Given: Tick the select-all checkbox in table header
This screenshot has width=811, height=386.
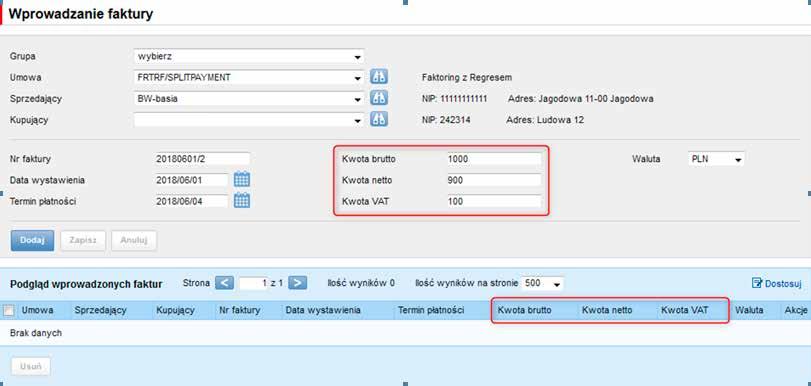Looking at the screenshot, I should [x=9, y=310].
